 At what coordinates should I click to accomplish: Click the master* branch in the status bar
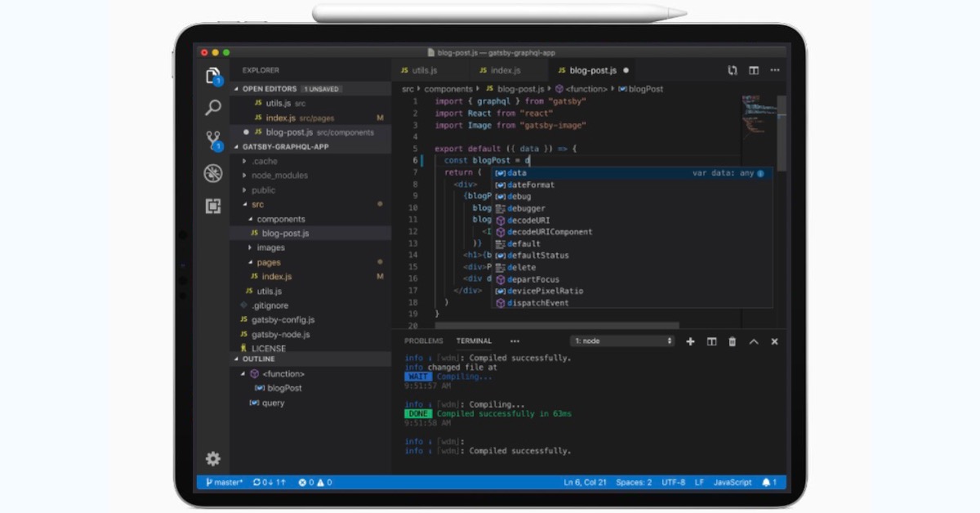pyautogui.click(x=223, y=482)
